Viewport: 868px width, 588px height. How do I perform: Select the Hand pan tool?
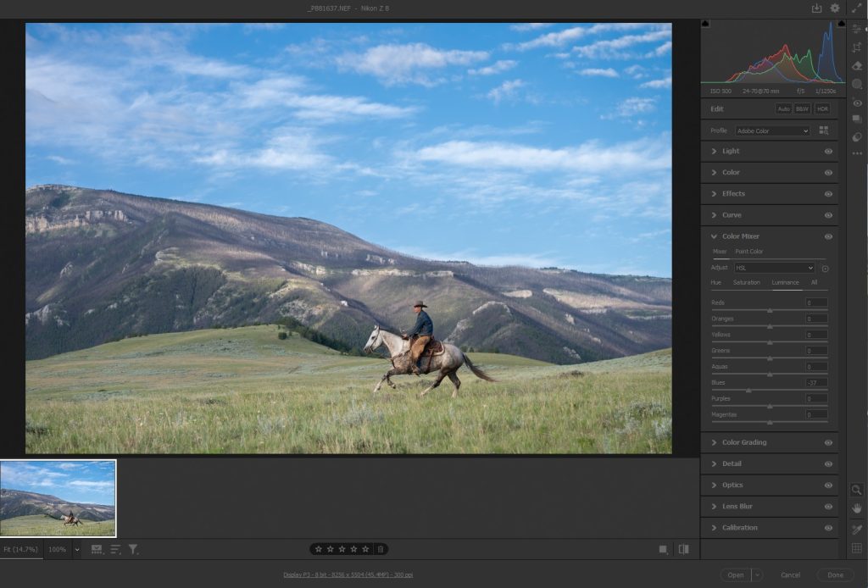857,508
